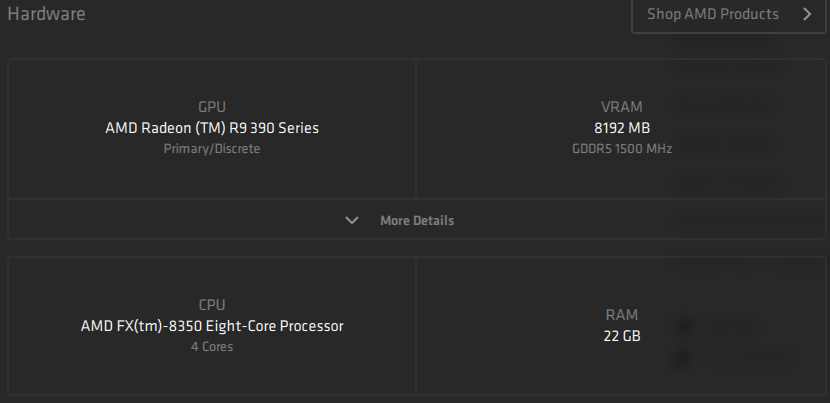Click the GPU label
Viewport: 830px width, 403px height.
(212, 106)
